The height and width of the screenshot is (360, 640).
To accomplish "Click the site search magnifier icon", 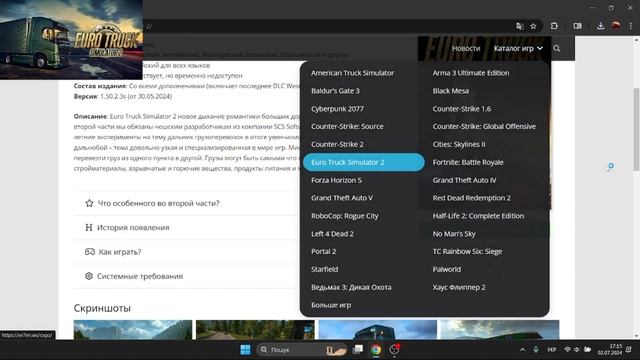I will (x=557, y=48).
